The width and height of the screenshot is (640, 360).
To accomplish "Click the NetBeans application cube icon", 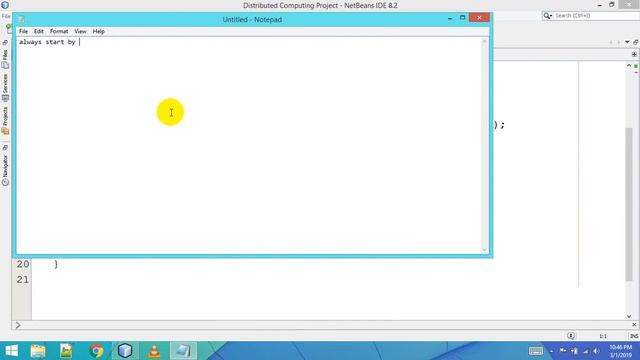I will pos(5,5).
